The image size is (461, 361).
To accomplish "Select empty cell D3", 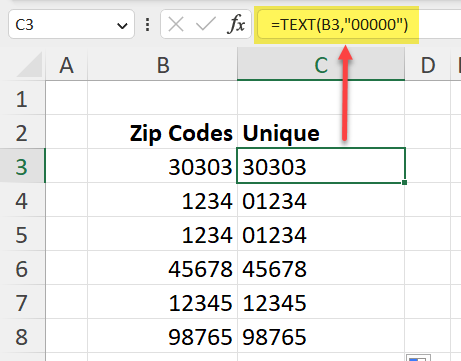I will pos(428,167).
